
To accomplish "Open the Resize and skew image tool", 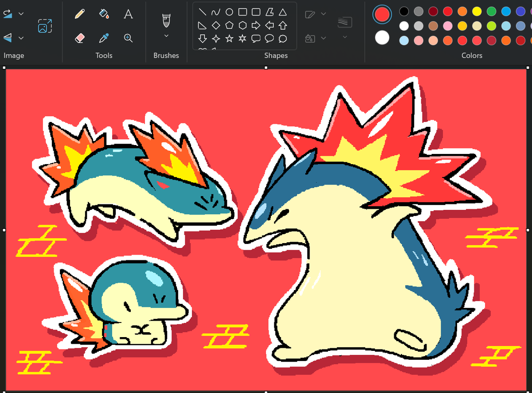I will click(44, 26).
